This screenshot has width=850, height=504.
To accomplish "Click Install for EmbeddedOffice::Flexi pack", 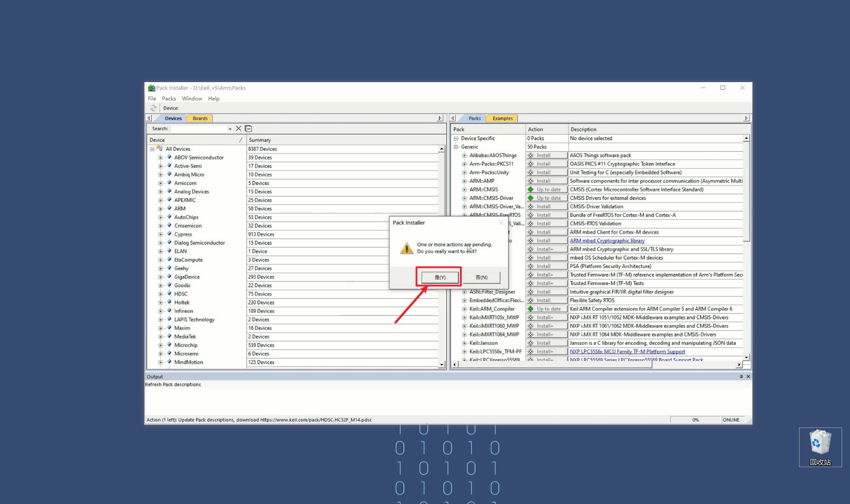I will click(547, 301).
